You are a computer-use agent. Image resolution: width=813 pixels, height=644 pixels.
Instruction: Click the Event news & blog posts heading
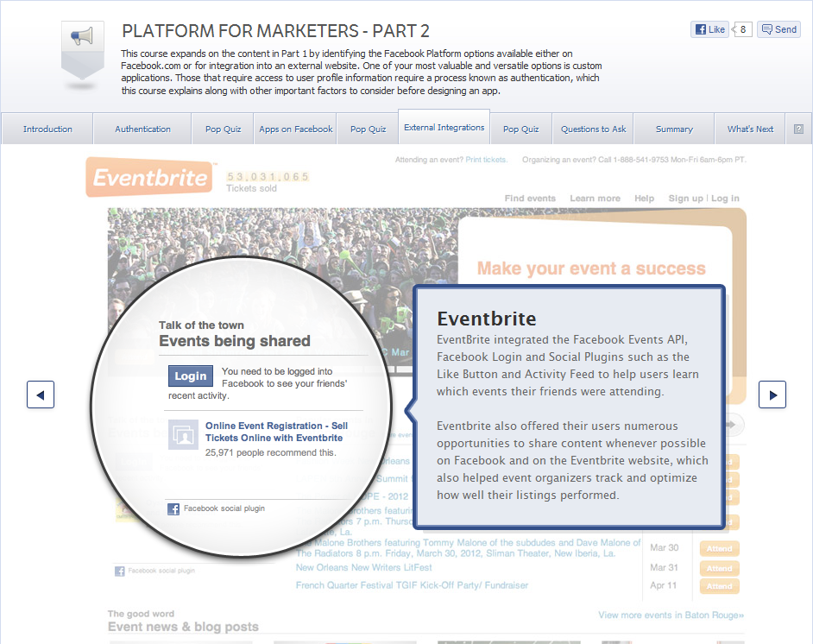pyautogui.click(x=183, y=627)
